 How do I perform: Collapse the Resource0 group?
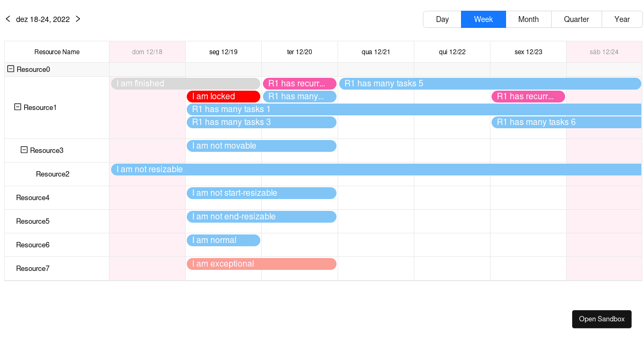pyautogui.click(x=10, y=69)
